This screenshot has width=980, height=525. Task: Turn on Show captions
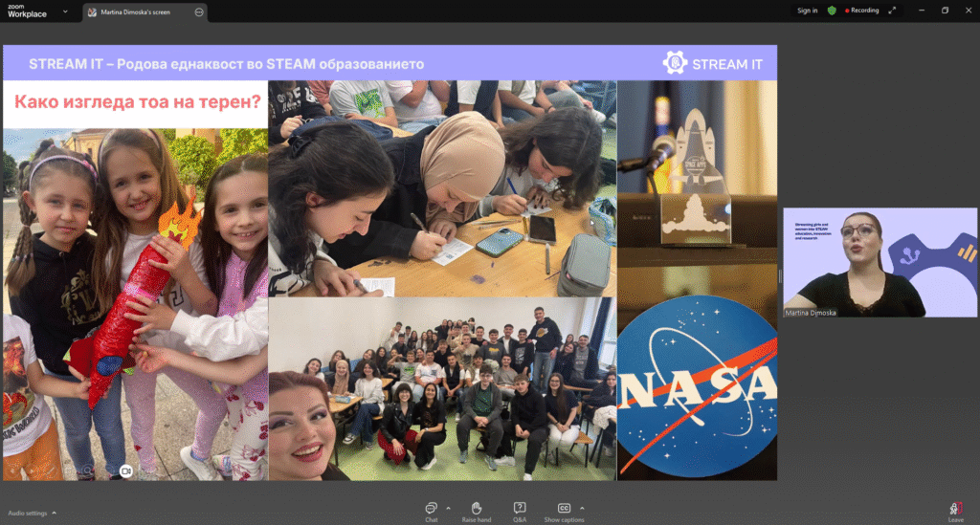pyautogui.click(x=564, y=512)
